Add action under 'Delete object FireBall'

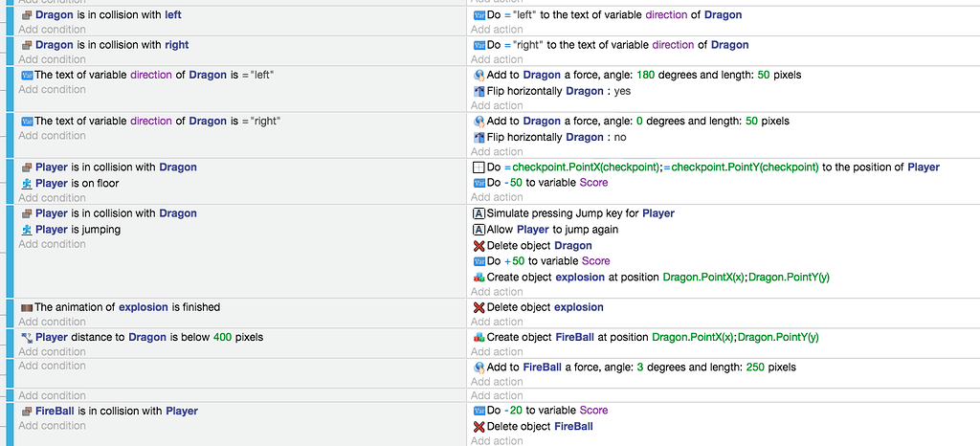[x=497, y=441]
